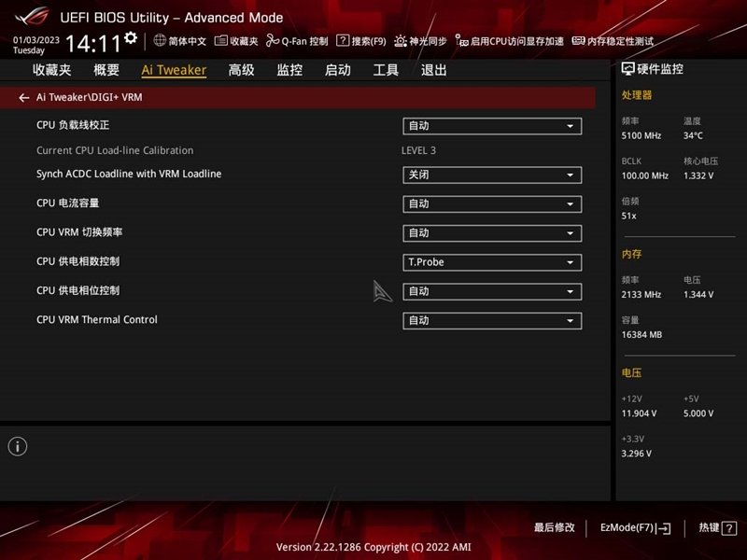This screenshot has height=560, width=747.
Task: Click the 16384 MB capacity value
Action: [641, 335]
